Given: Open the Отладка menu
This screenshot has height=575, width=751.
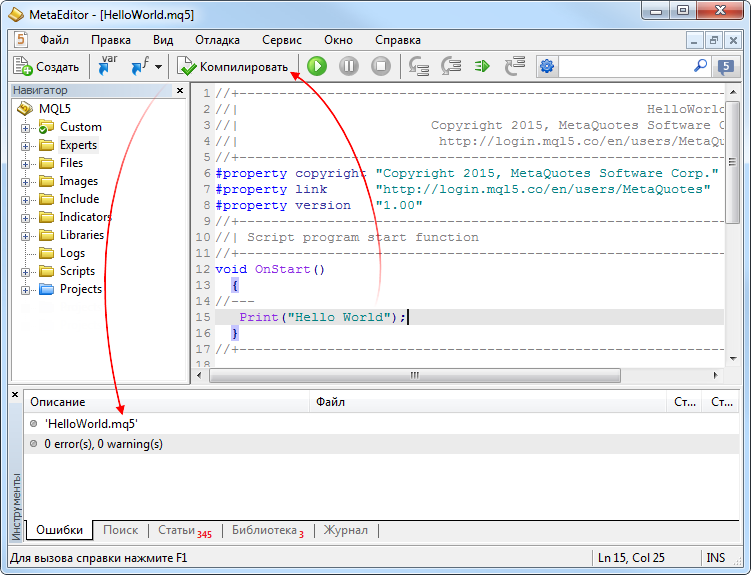Looking at the screenshot, I should 217,40.
